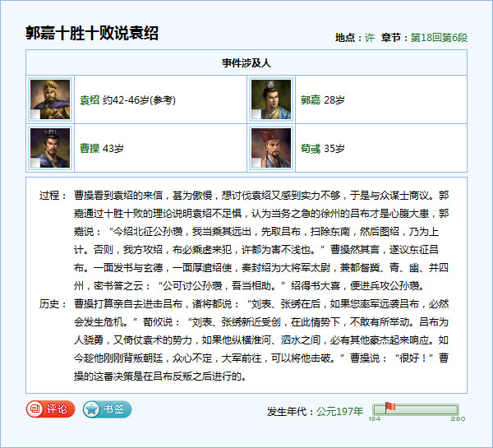Open the 袁绍 character name link
This screenshot has height=448, width=493.
90,100
